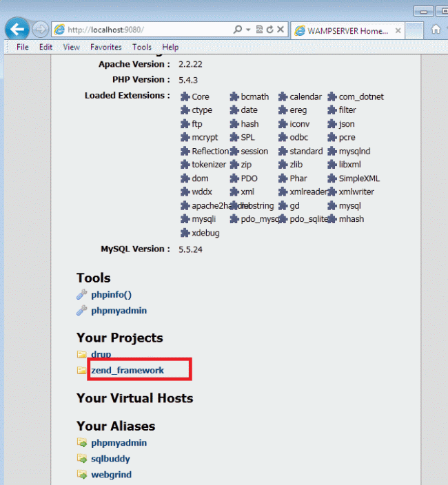Click the tokenizer extension text

coord(209,165)
